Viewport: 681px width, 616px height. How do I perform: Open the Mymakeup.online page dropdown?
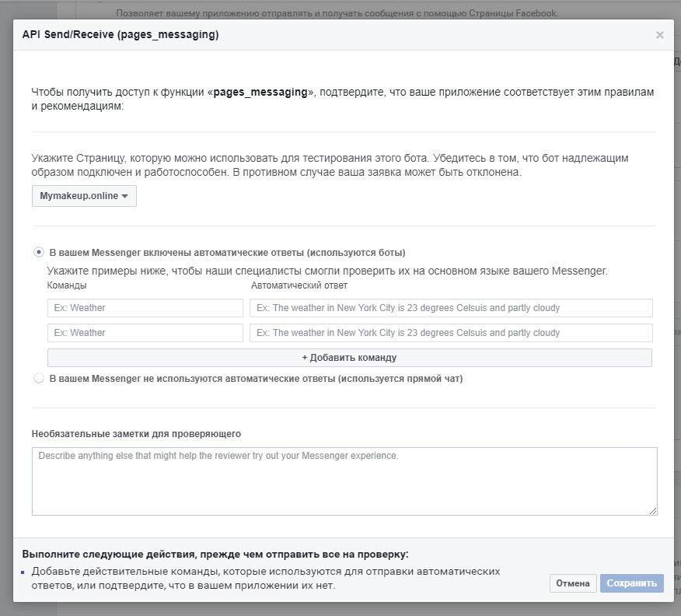[84, 196]
